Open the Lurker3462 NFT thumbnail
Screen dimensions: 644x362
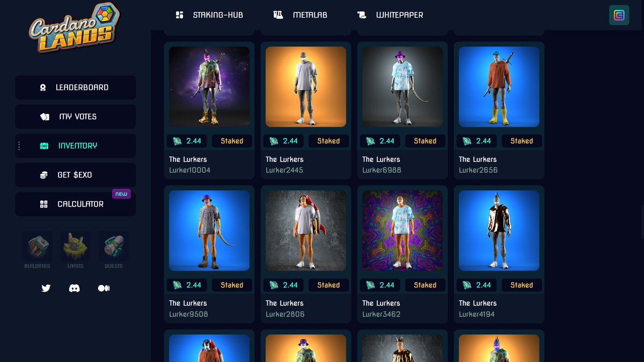click(x=402, y=231)
